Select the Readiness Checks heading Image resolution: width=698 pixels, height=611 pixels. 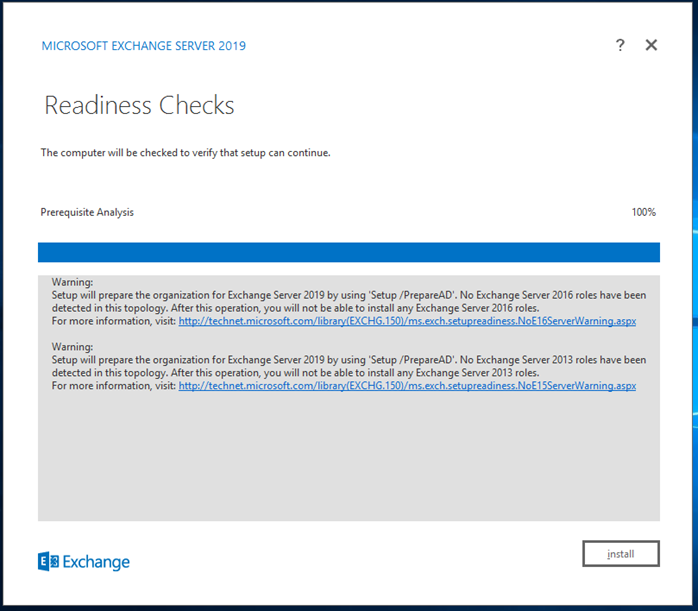pos(139,105)
